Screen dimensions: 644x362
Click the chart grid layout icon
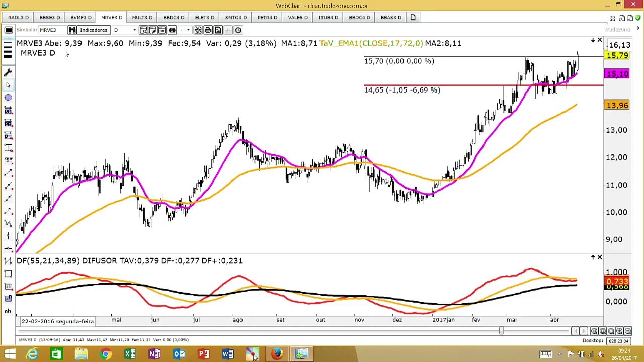pyautogui.click(x=198, y=30)
